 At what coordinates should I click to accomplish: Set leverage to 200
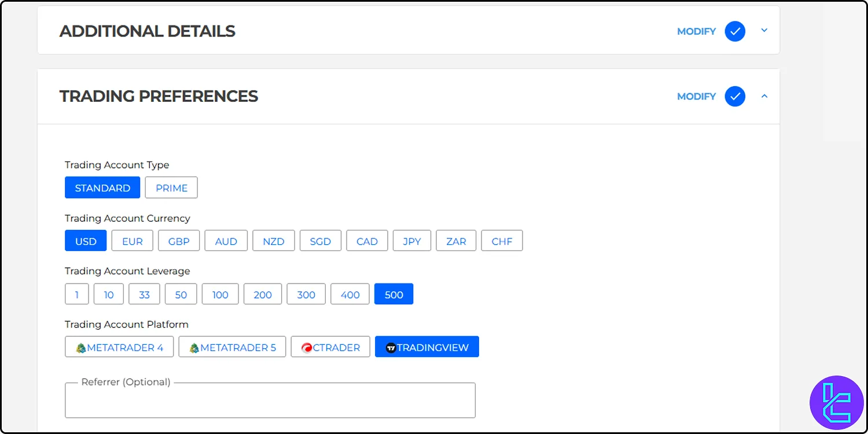point(263,294)
